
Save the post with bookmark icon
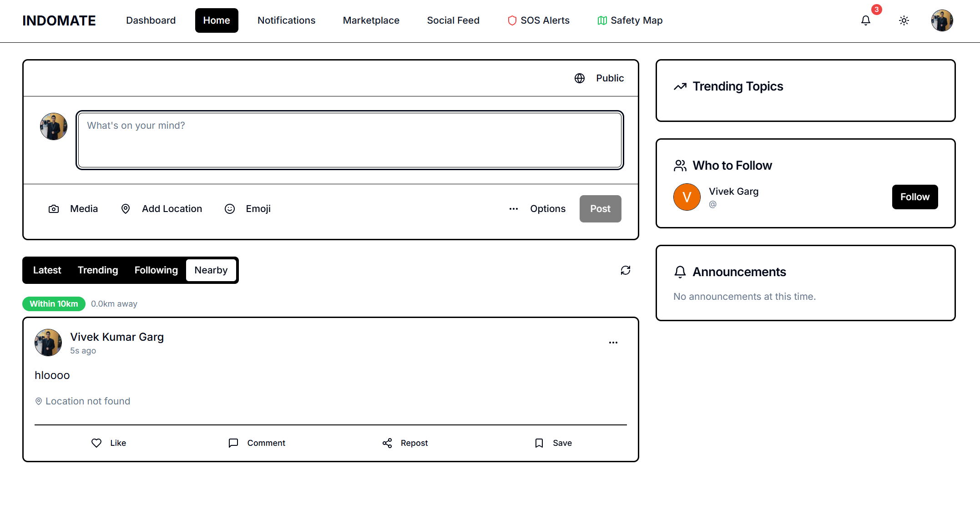click(x=539, y=443)
